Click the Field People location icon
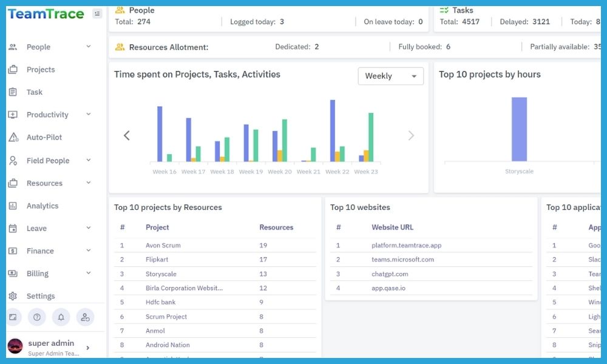The width and height of the screenshot is (607, 364). (13, 161)
